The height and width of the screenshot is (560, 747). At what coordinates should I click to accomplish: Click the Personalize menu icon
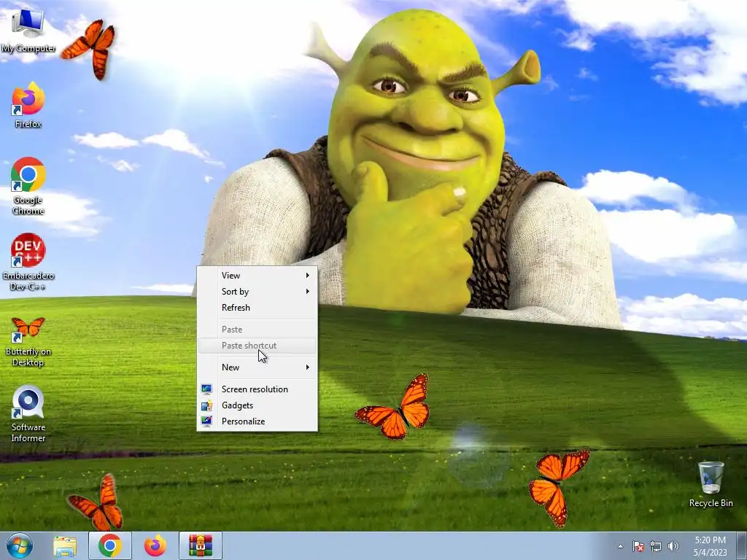(x=206, y=421)
